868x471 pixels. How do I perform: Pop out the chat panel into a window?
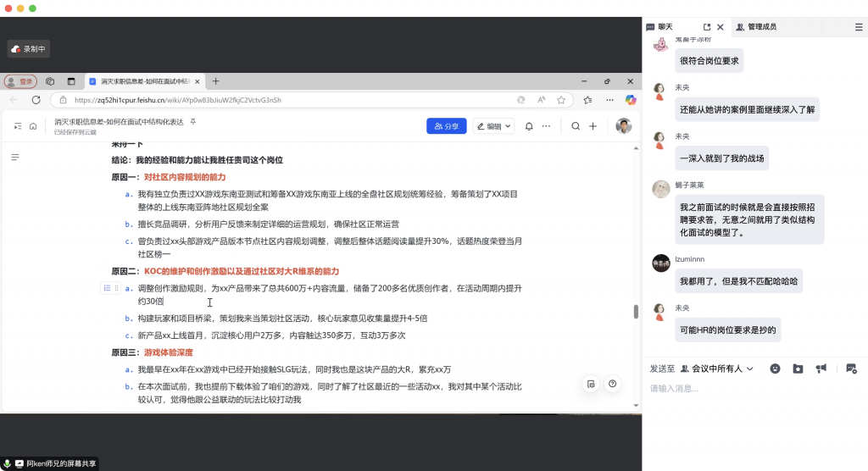(x=706, y=27)
